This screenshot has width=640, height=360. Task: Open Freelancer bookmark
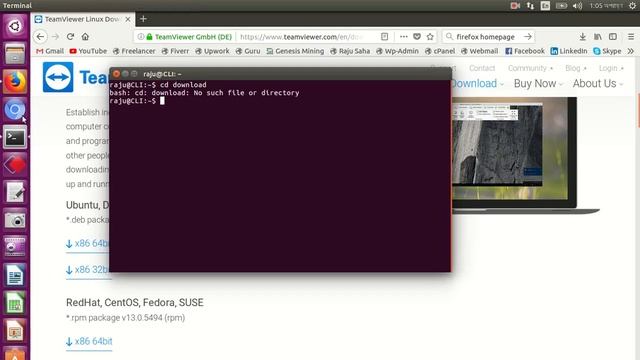click(134, 51)
